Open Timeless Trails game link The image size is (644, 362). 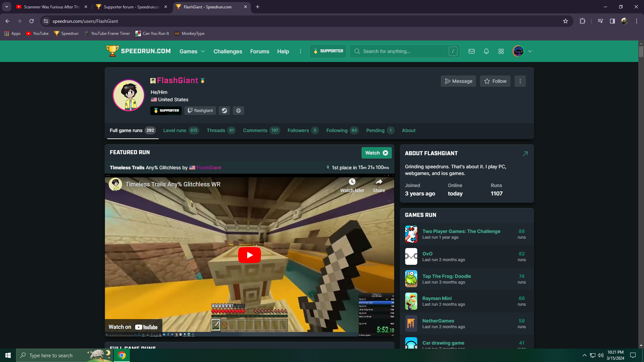[127, 168]
